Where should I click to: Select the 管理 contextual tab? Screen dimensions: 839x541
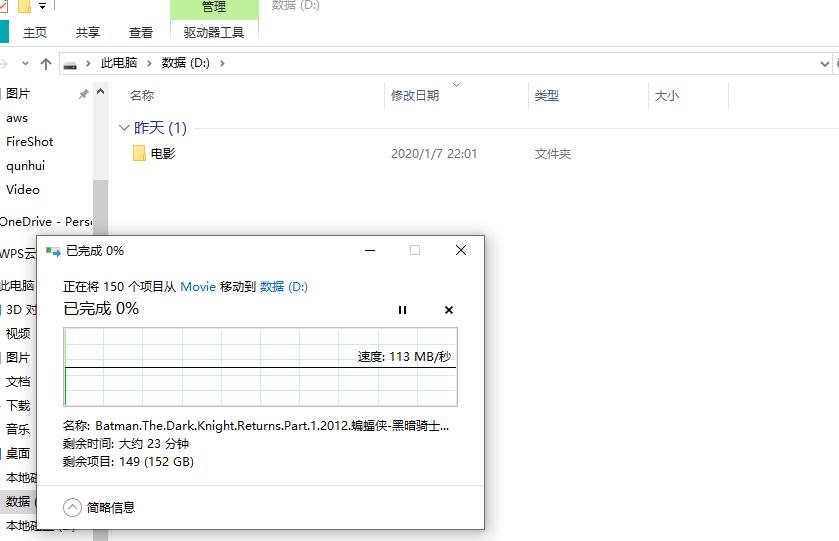214,7
